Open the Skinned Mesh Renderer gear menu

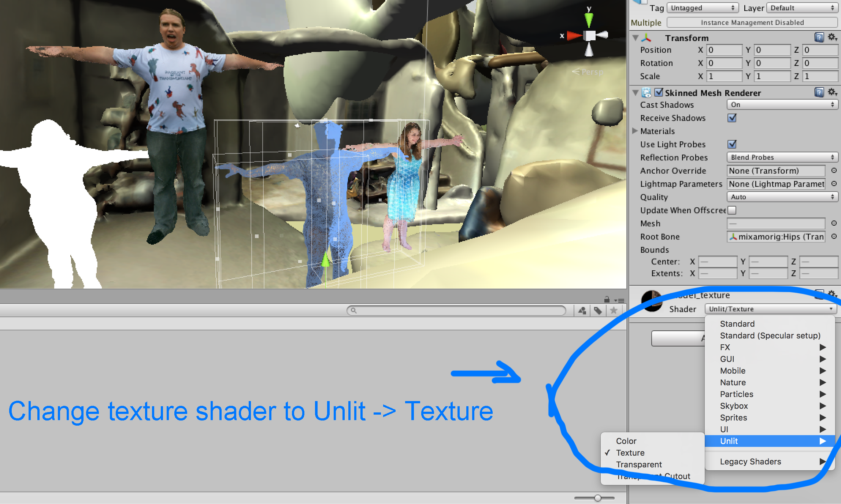click(832, 92)
